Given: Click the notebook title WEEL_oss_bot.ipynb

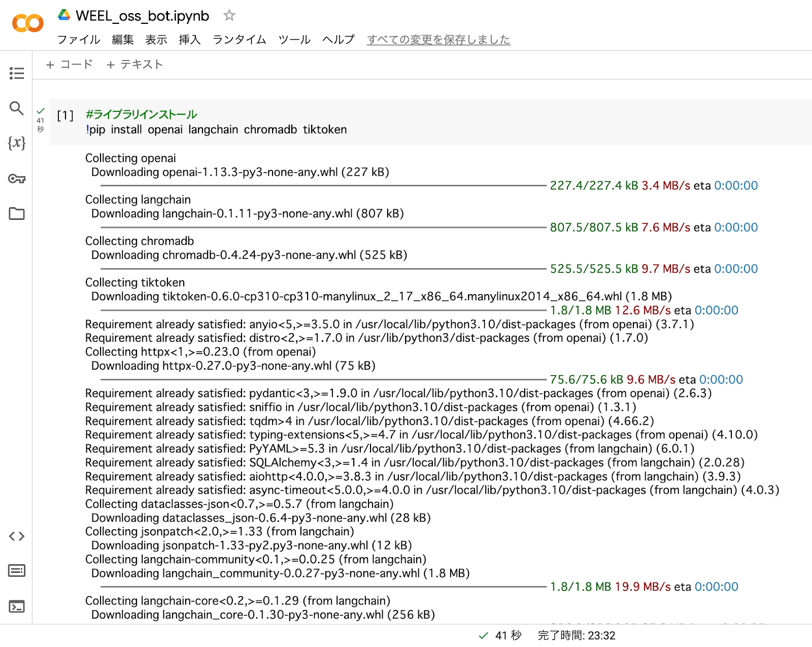Looking at the screenshot, I should 142,16.
